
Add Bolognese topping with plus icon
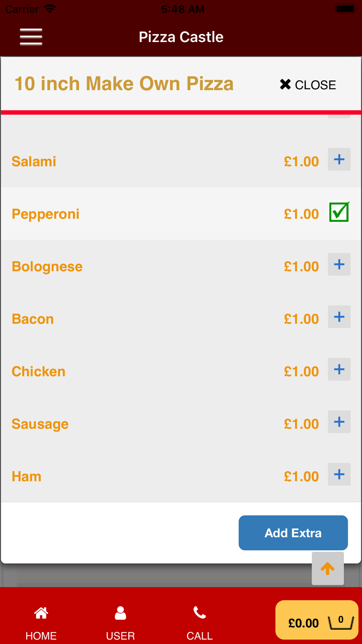[x=339, y=264]
